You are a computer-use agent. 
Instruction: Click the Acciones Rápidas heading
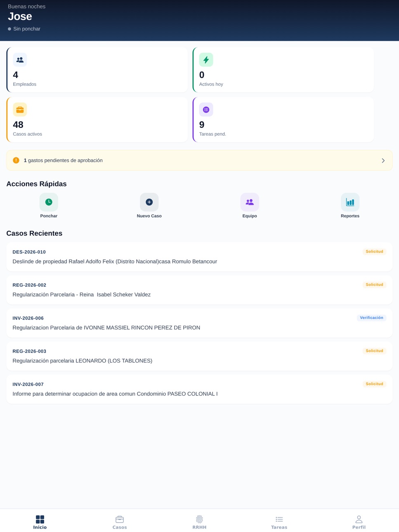(x=36, y=184)
